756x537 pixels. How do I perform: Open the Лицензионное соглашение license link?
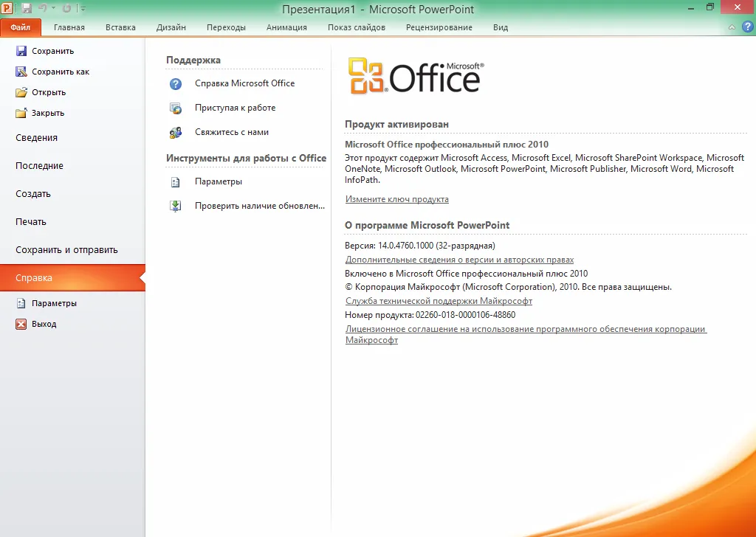click(526, 334)
